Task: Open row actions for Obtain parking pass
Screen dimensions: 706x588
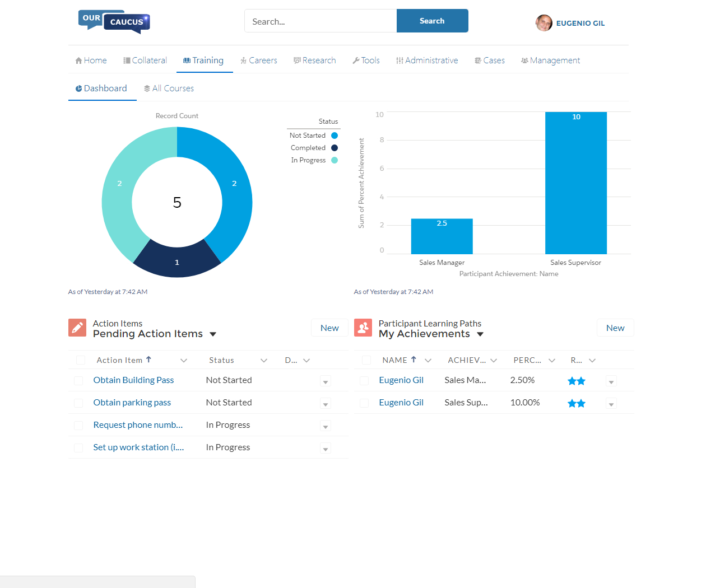Action: coord(326,403)
